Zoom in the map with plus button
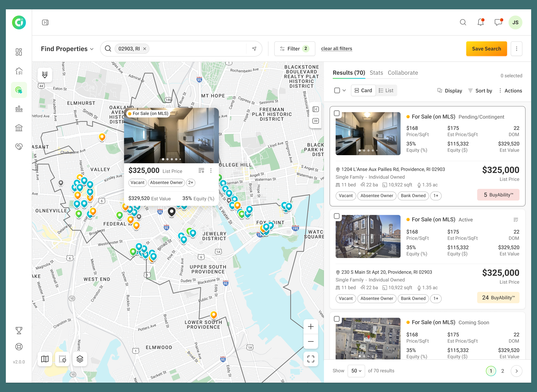The width and height of the screenshot is (537, 392). [x=311, y=327]
